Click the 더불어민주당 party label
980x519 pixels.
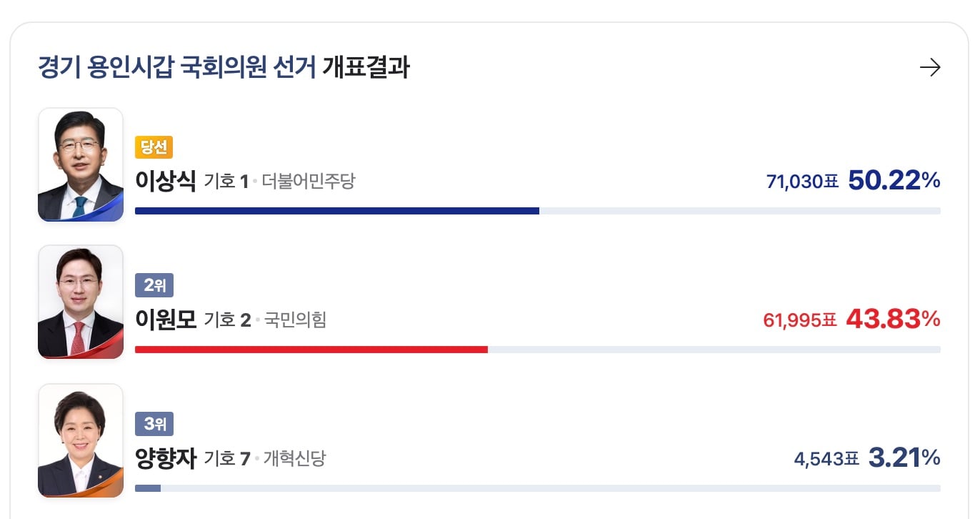pos(308,182)
